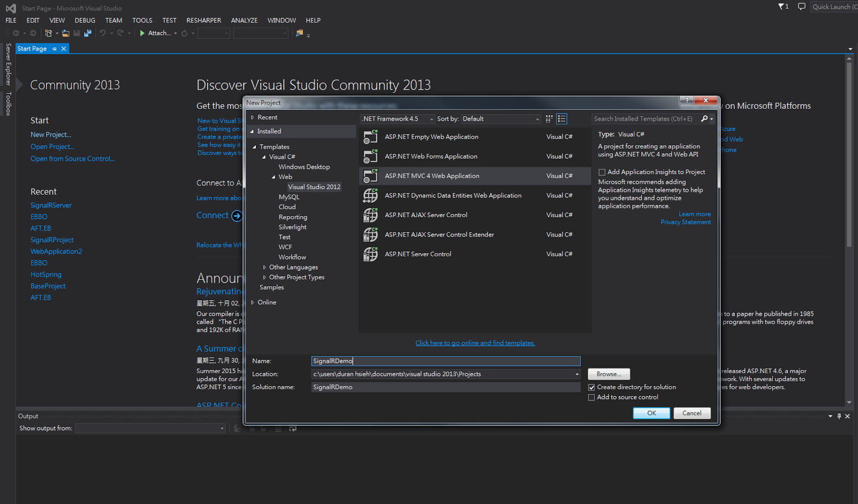Open the Sort by dropdown

(501, 119)
